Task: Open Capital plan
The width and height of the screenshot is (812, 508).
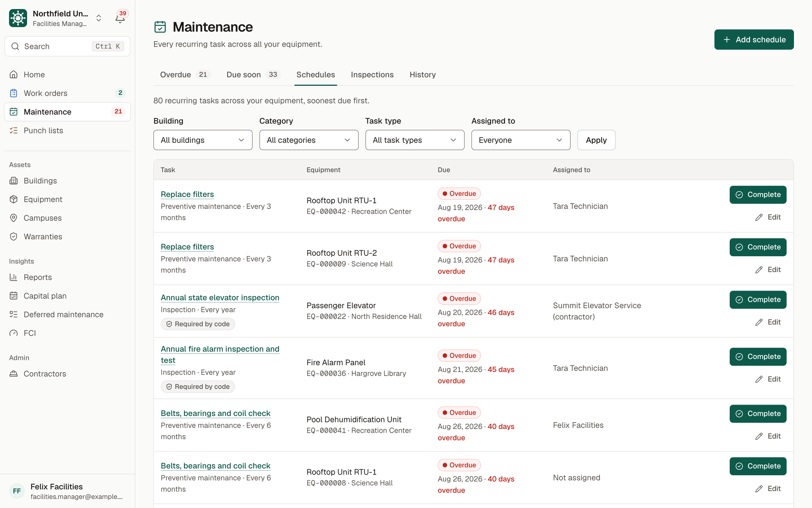Action: tap(67, 296)
